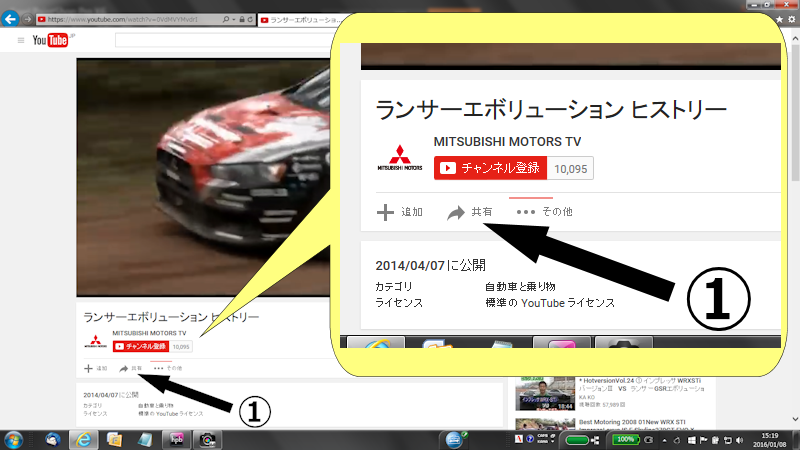Click the page scrollbar up arrow
Image resolution: width=800 pixels, height=450 pixels.
(795, 38)
